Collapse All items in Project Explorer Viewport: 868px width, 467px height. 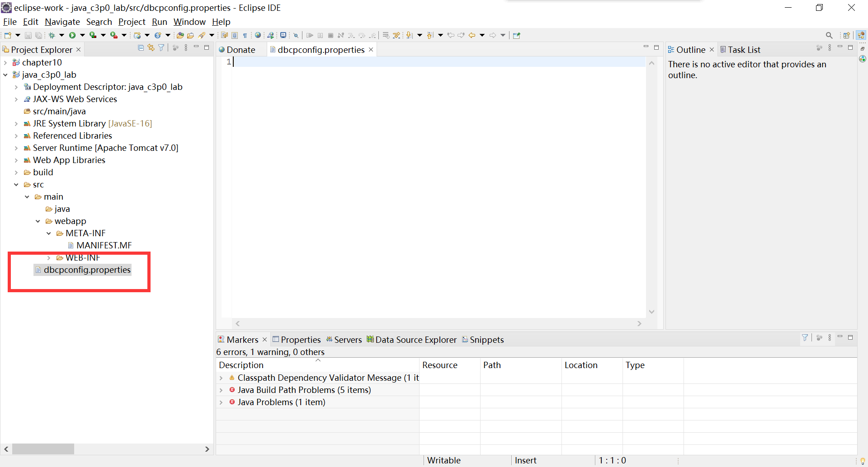tap(141, 48)
